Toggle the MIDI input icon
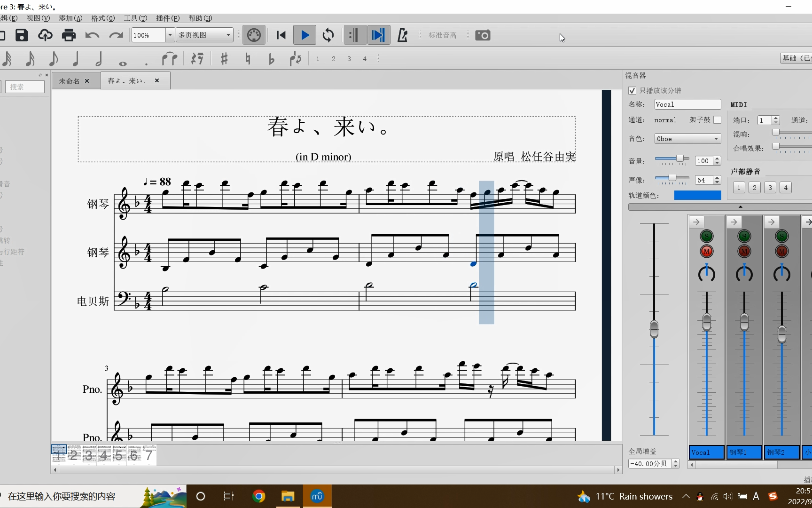Image resolution: width=812 pixels, height=508 pixels. (x=254, y=35)
